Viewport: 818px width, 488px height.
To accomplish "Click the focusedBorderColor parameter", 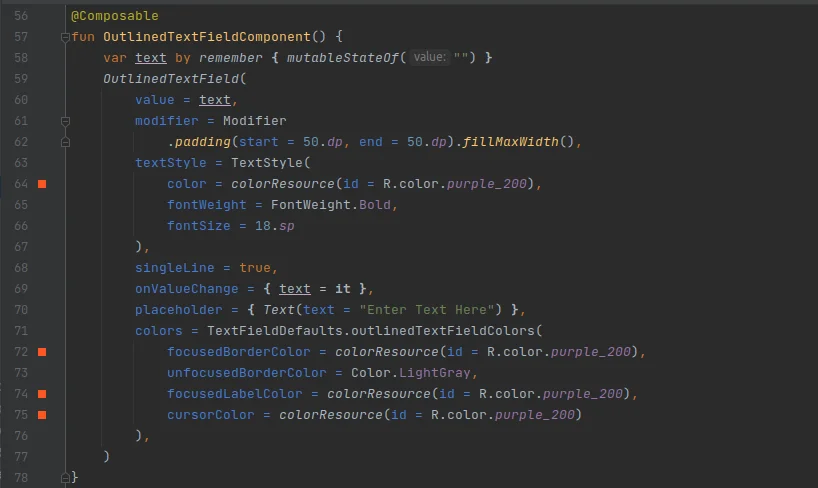I will pyautogui.click(x=238, y=352).
